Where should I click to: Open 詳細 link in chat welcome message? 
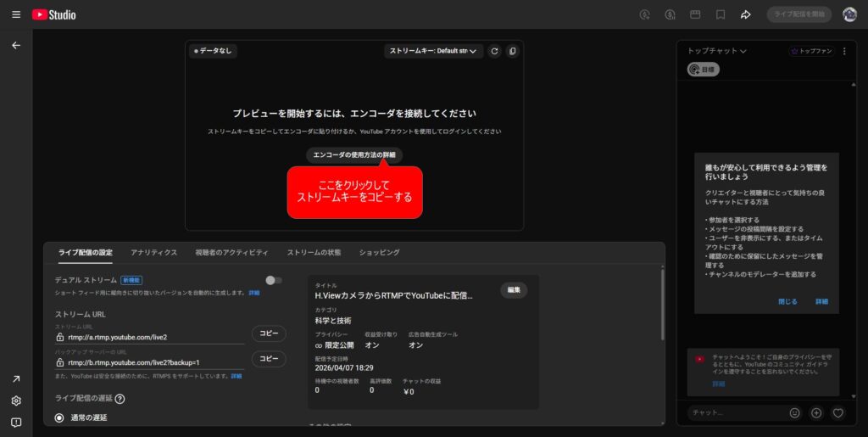tap(719, 384)
